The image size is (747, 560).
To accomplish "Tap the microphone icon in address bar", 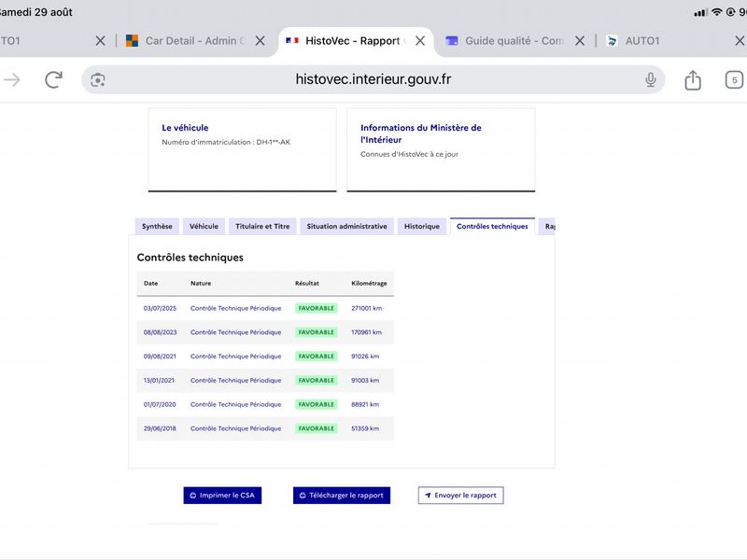I will (x=650, y=79).
